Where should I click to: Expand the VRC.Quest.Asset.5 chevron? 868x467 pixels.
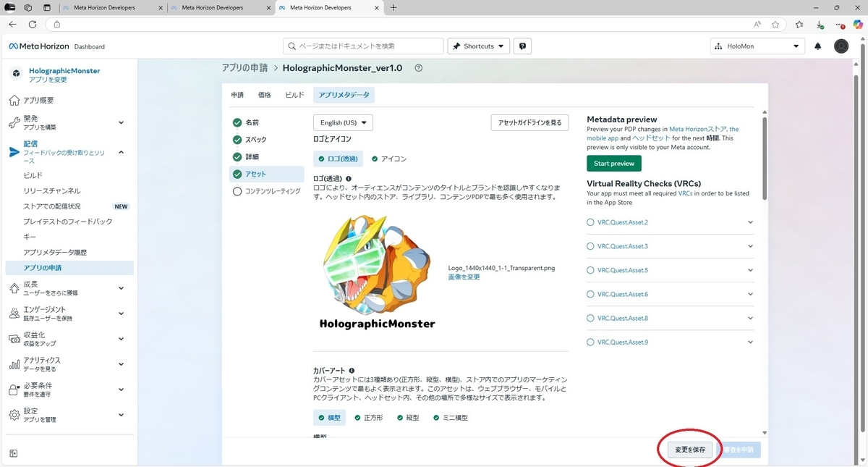(750, 270)
